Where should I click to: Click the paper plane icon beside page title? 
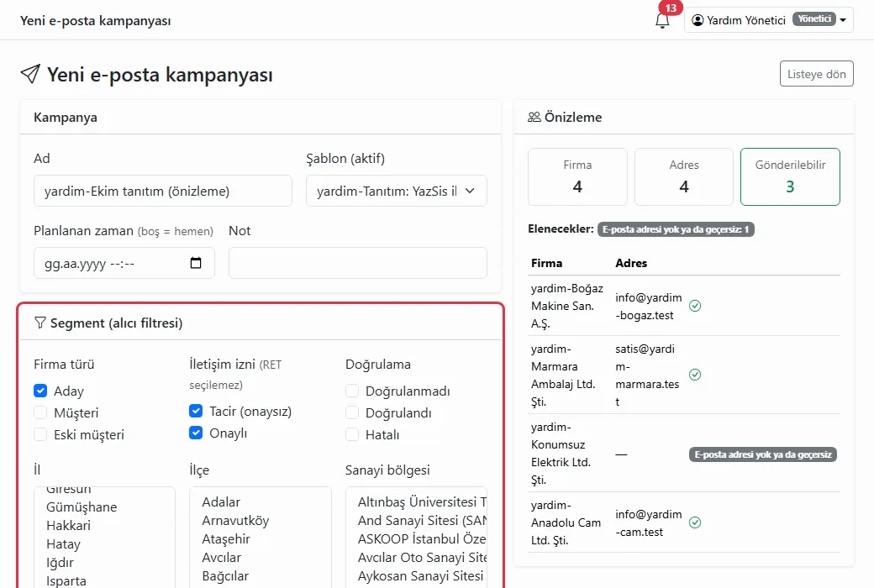point(30,74)
